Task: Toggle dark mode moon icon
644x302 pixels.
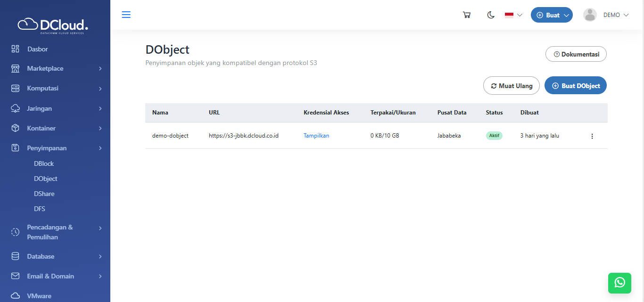Action: click(x=491, y=15)
